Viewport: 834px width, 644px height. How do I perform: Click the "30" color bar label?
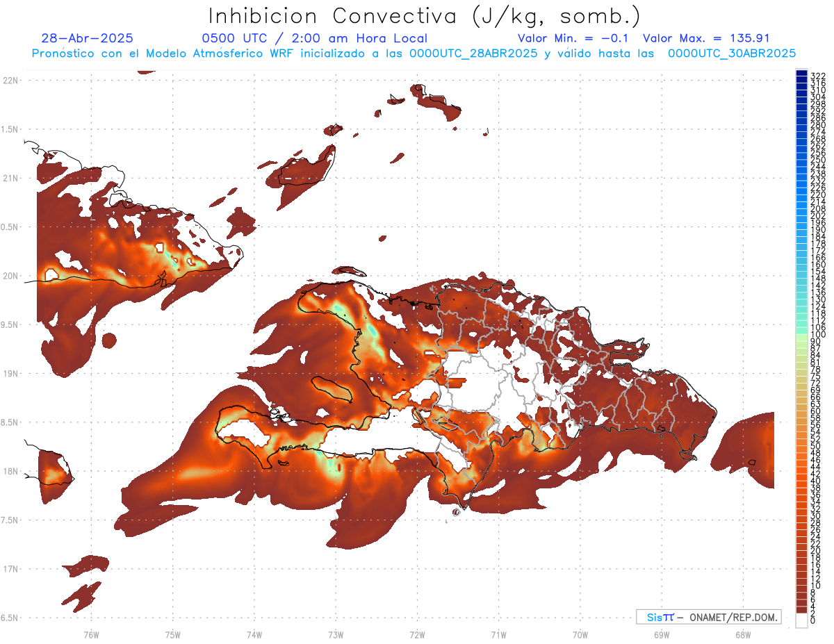coord(815,515)
